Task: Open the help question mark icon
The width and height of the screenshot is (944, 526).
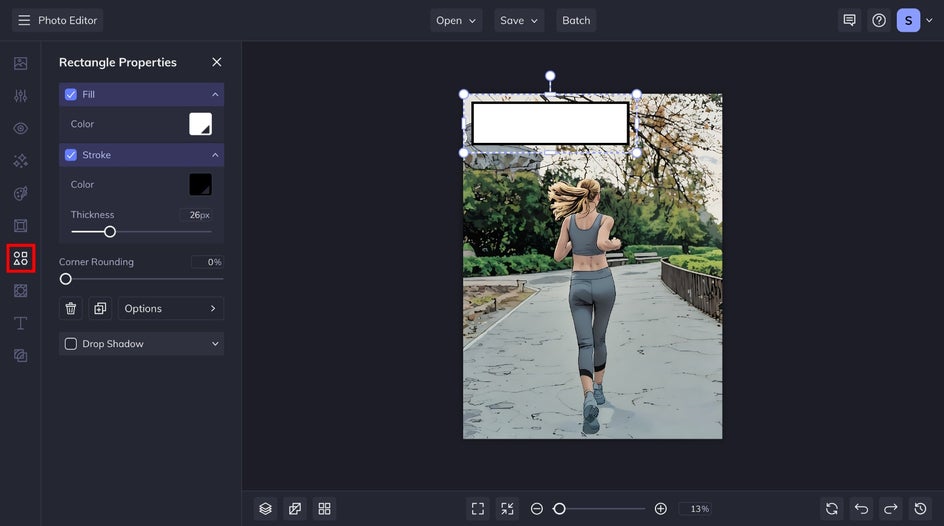Action: pyautogui.click(x=879, y=20)
